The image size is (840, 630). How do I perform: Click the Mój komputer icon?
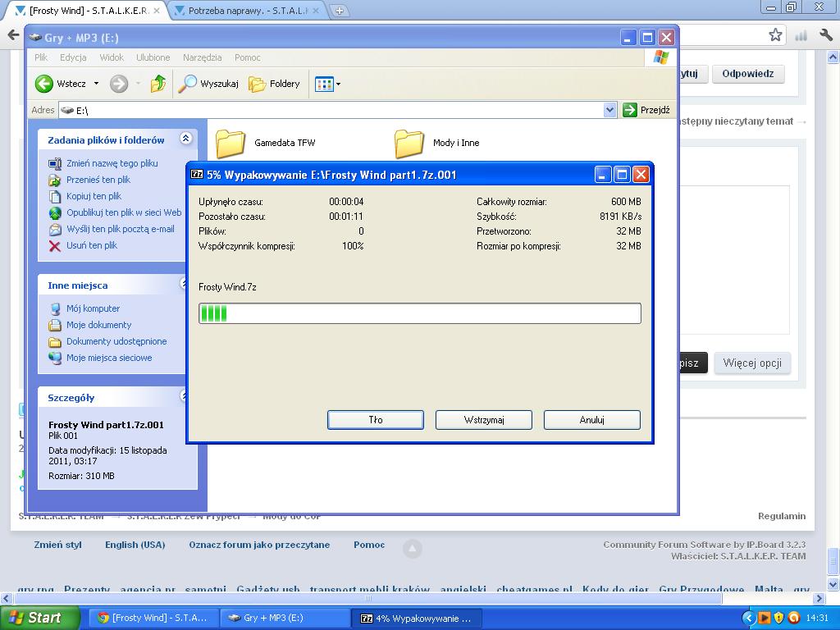point(55,308)
